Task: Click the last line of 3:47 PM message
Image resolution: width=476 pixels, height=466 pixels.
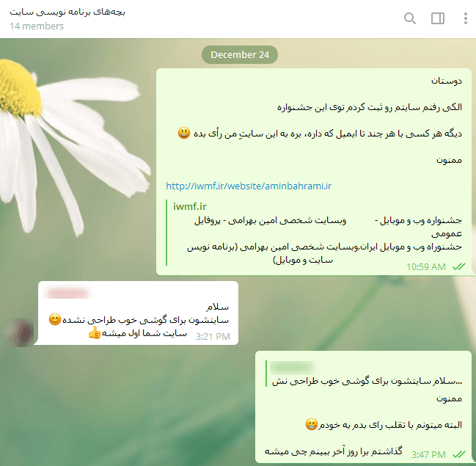Action: tap(333, 451)
